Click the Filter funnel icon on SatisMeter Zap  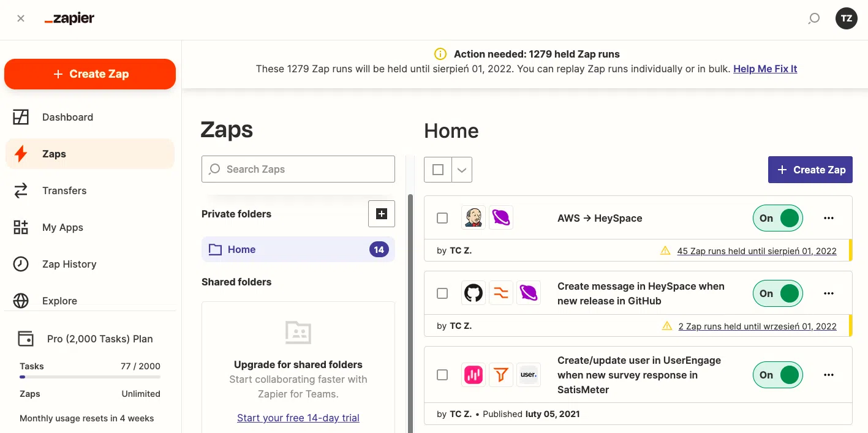coord(501,375)
